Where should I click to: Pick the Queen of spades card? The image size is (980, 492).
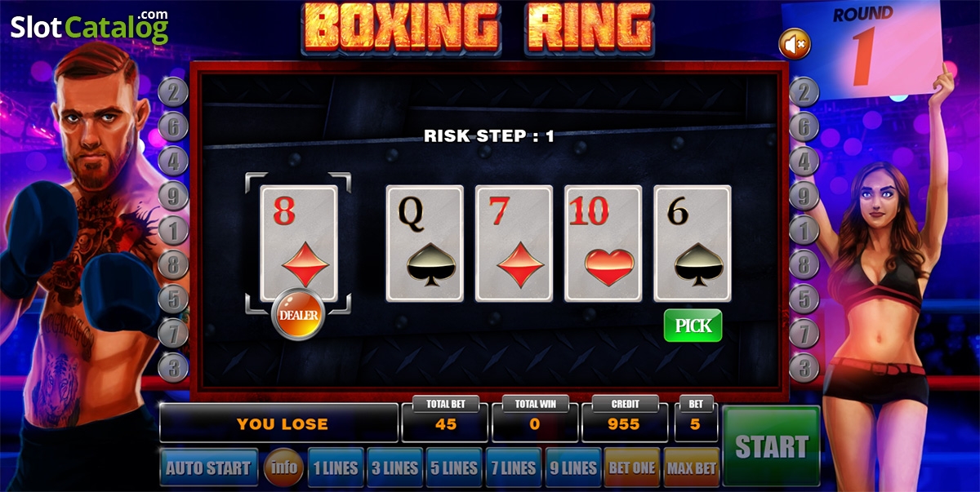(x=425, y=244)
